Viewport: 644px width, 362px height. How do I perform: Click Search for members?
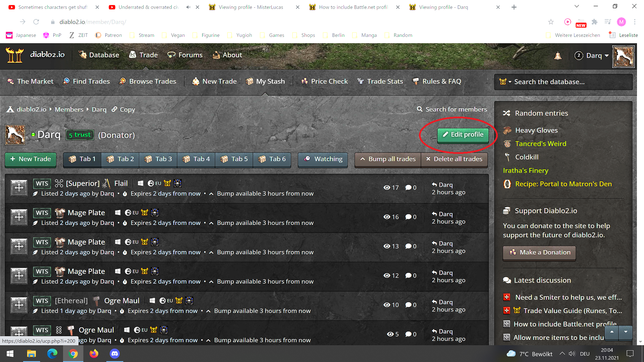452,109
